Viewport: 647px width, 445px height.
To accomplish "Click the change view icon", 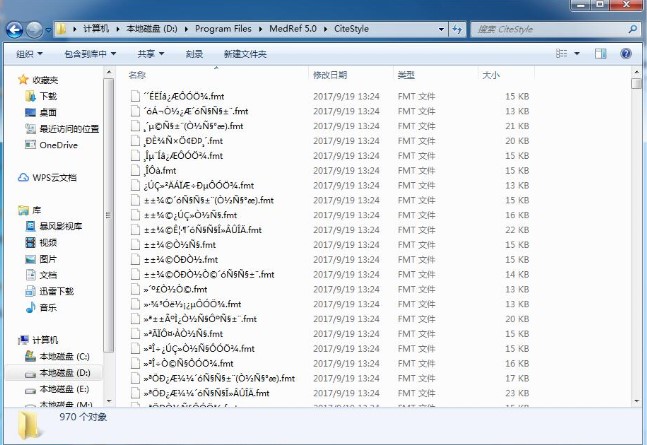I will point(562,53).
